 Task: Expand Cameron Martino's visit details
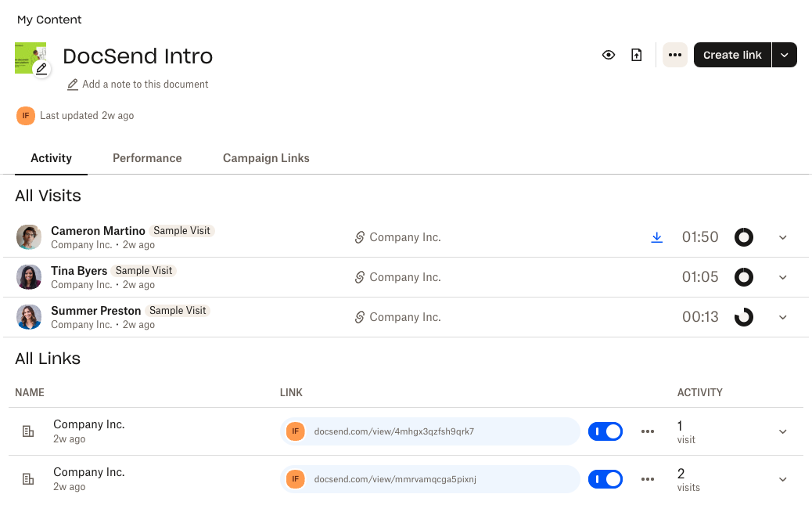click(783, 237)
